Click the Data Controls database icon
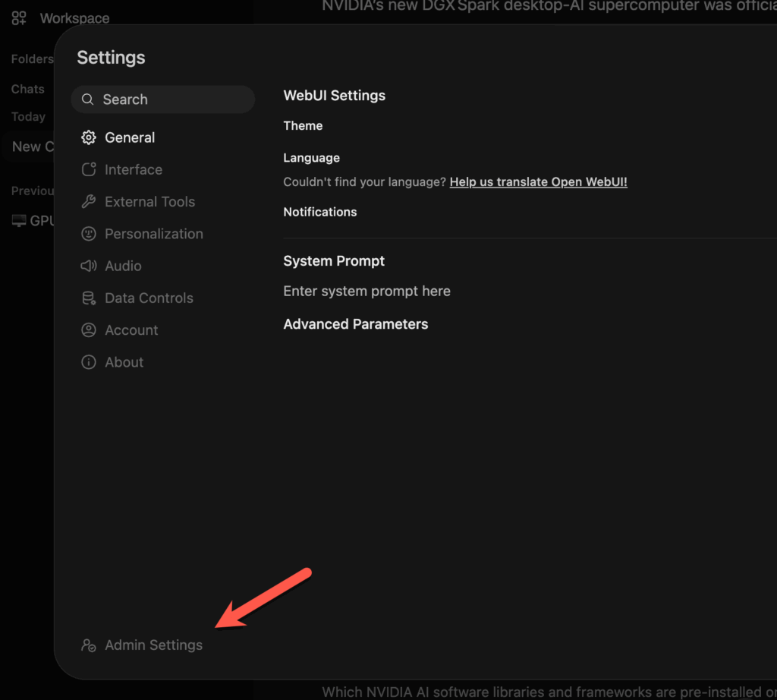This screenshot has width=777, height=700. [x=89, y=298]
